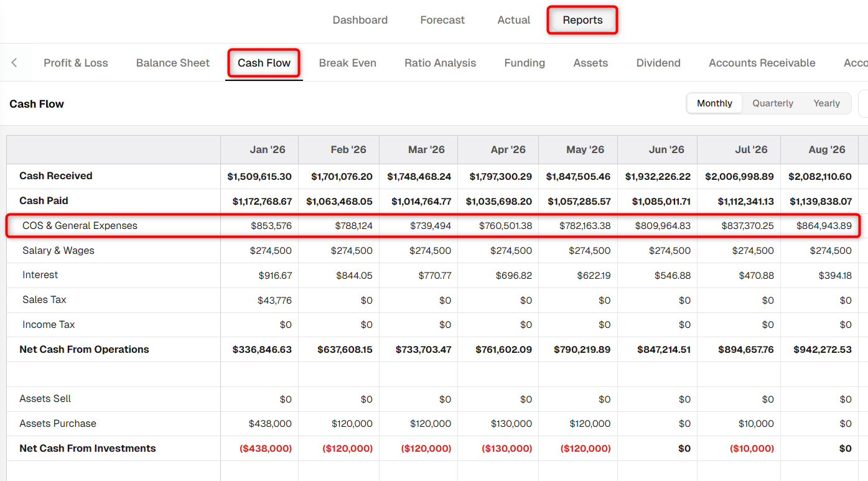Go to the Actual tab
This screenshot has width=868, height=481.
pyautogui.click(x=514, y=20)
